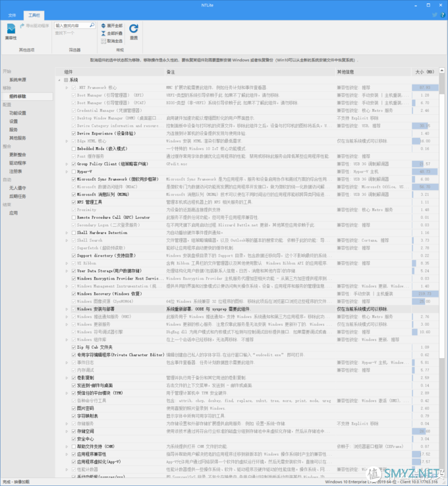This screenshot has height=486, width=448.
Task: Open 功能设置 page in sidebar
Action: tap(18, 113)
